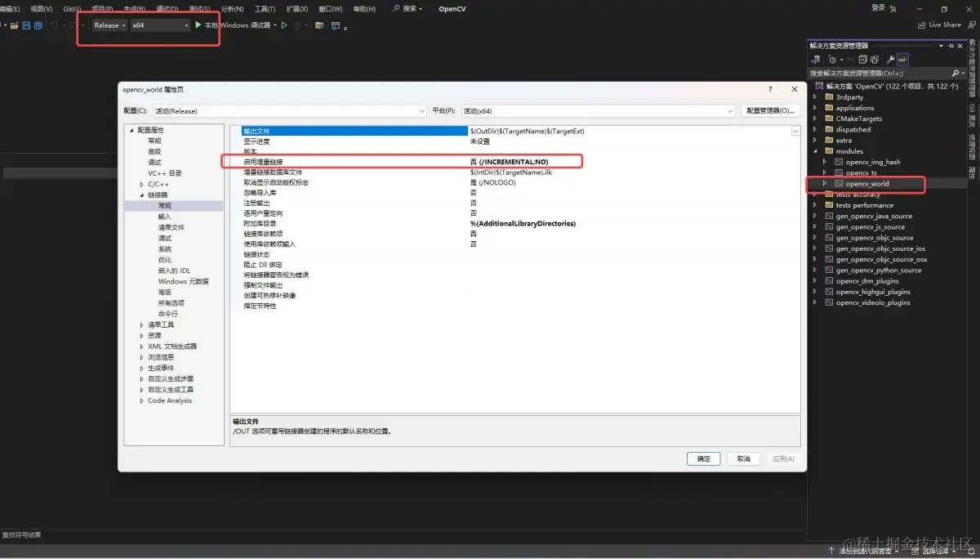
Task: Click the Collapse All icon in Solution Explorer
Action: point(863,59)
